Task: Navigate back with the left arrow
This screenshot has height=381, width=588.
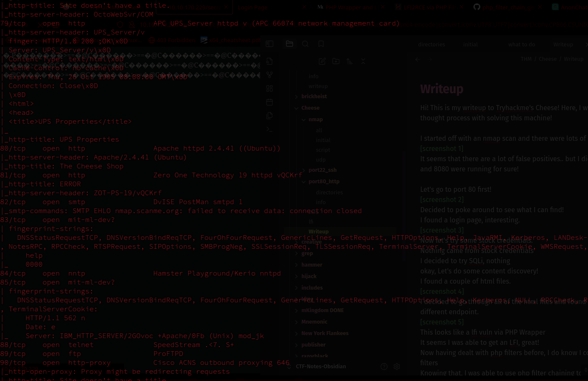Action: [x=418, y=60]
